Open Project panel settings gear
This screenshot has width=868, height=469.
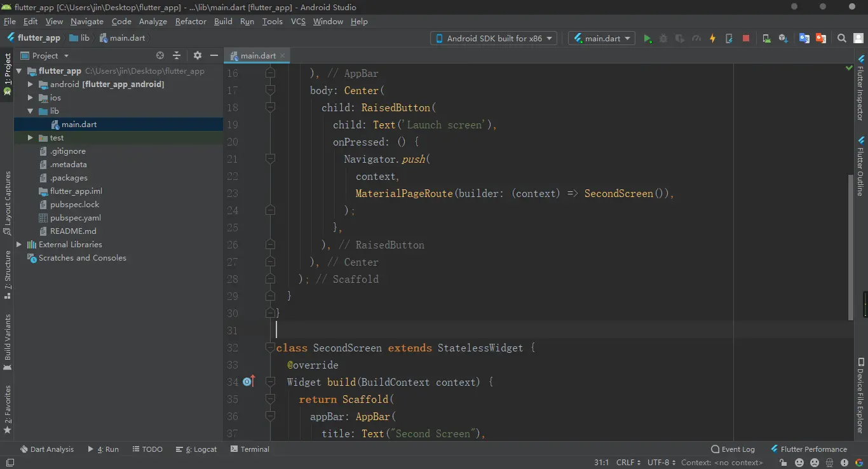pos(197,56)
